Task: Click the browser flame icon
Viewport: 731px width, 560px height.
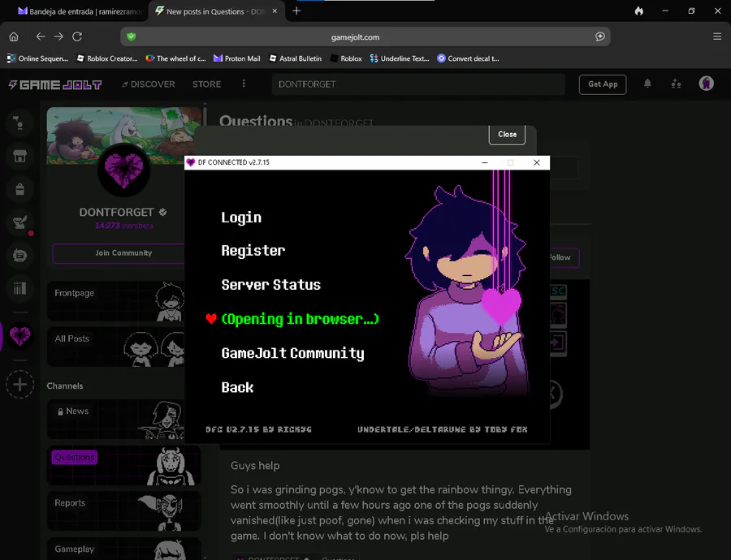Action: click(639, 11)
